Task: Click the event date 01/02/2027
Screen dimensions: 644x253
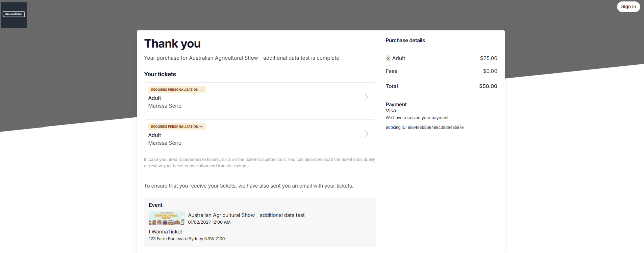Action: 209,222
